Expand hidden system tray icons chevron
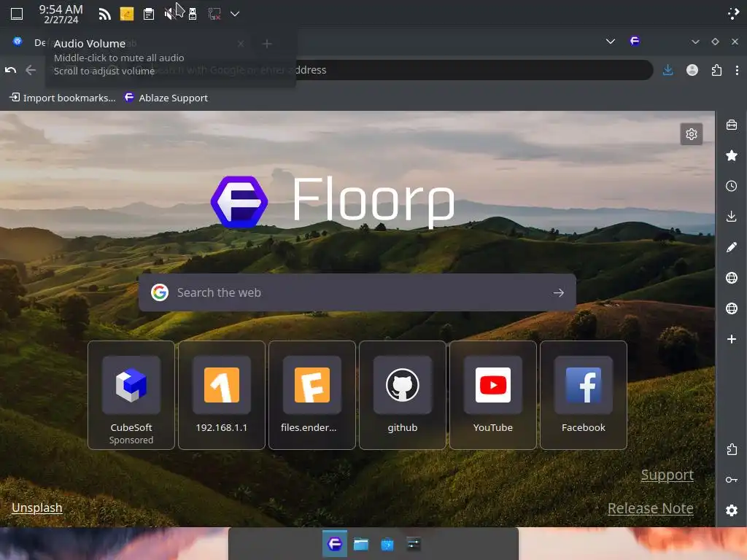This screenshot has width=747, height=560. [x=235, y=14]
